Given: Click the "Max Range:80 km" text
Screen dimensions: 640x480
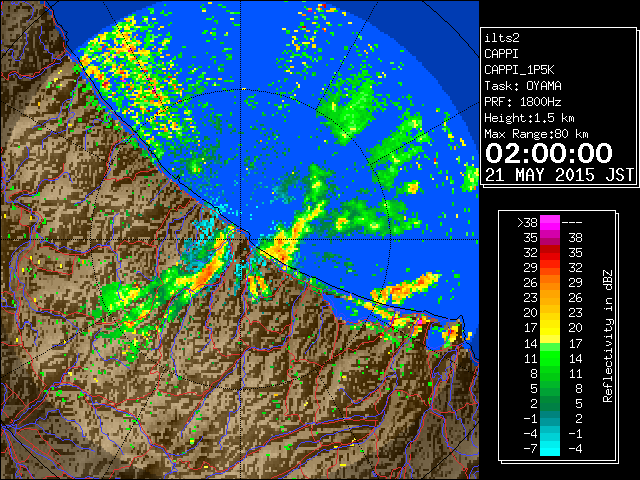Looking at the screenshot, I should point(536,134).
